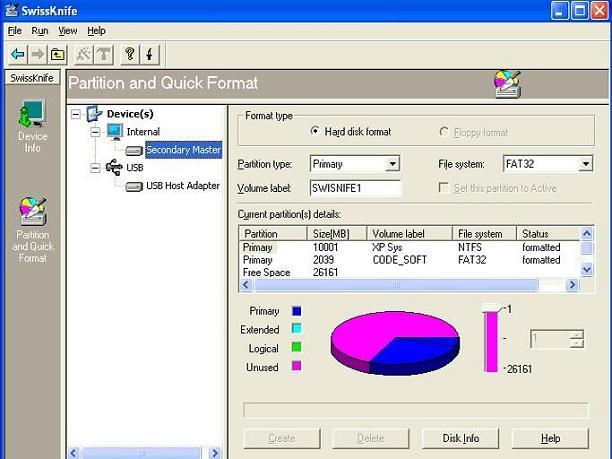The height and width of the screenshot is (459, 612).
Task: Collapse the Device(s) tree node
Action: pyautogui.click(x=77, y=114)
